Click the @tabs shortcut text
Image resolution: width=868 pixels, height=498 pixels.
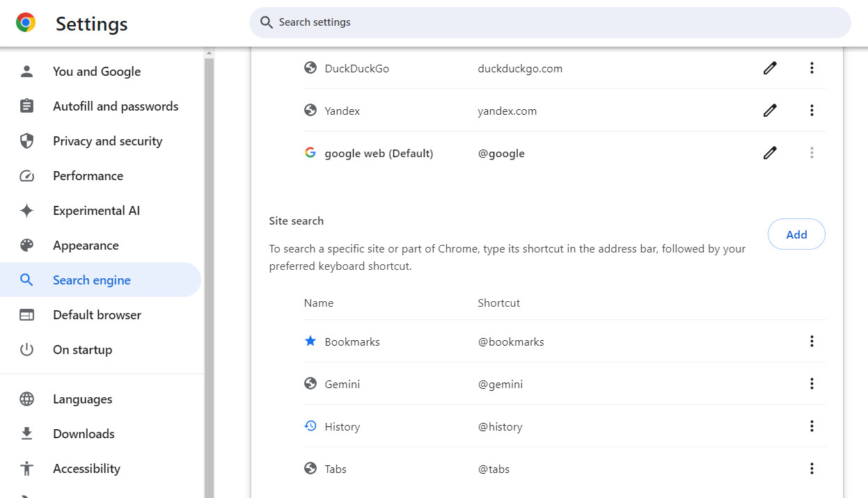[x=494, y=469]
